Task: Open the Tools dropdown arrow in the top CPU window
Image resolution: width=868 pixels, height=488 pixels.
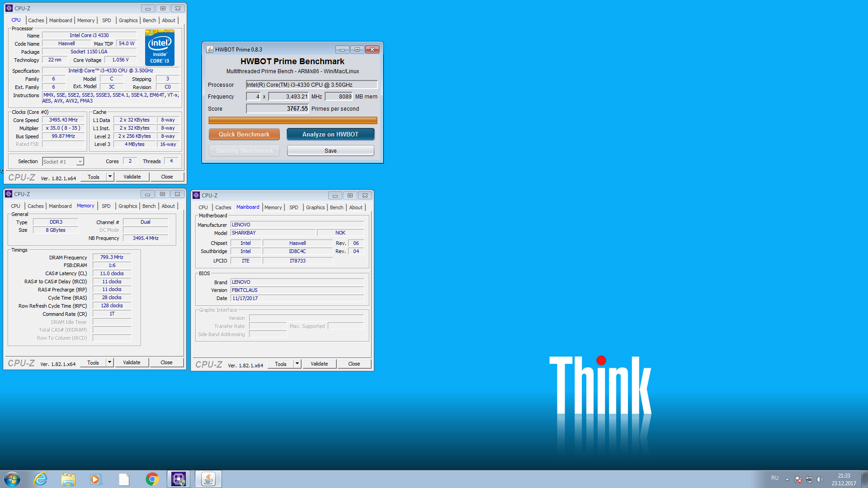Action: [110, 177]
